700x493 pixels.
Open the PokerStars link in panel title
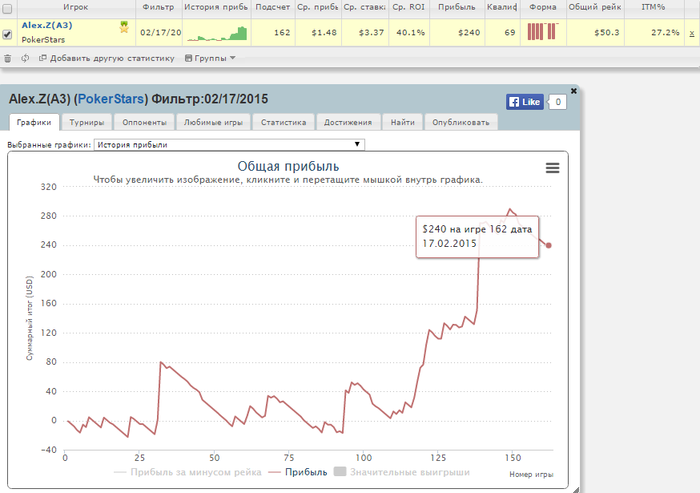point(111,99)
